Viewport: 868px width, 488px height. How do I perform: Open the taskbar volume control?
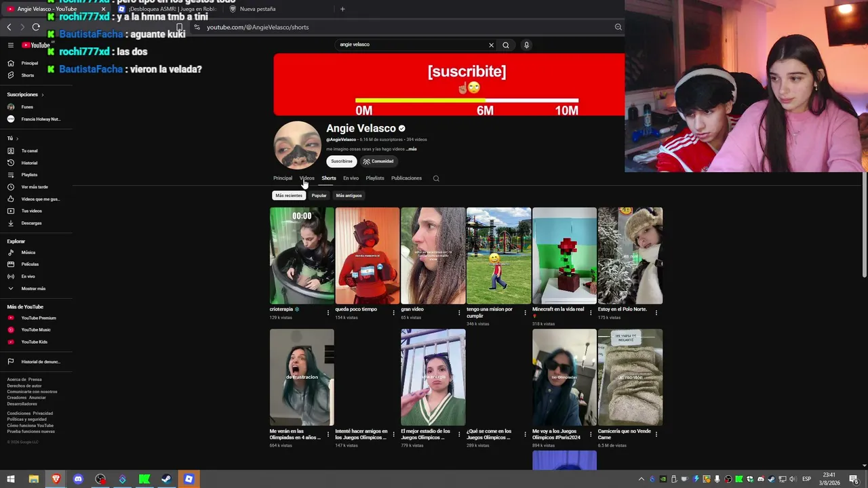point(794,479)
